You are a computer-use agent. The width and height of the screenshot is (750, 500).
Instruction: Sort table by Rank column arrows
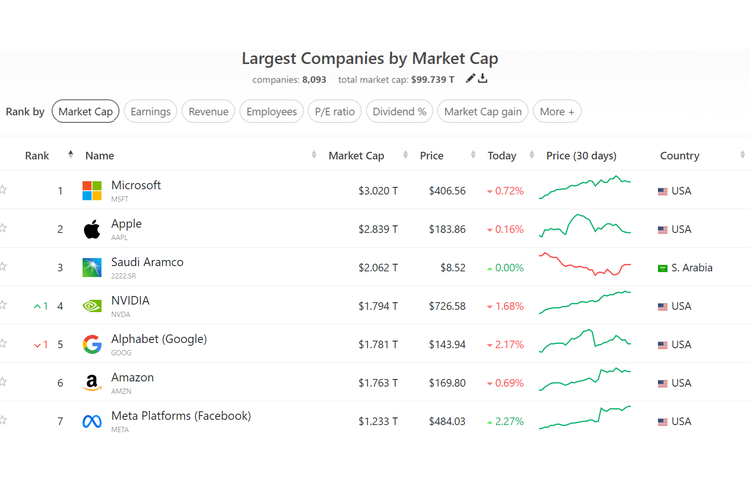(70, 155)
